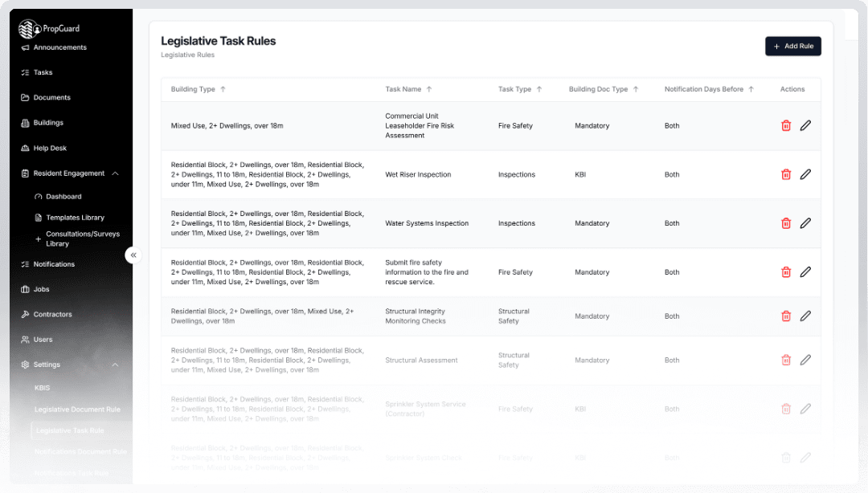This screenshot has width=868, height=493.
Task: Open Consultations/Surveys Library
Action: pos(83,238)
